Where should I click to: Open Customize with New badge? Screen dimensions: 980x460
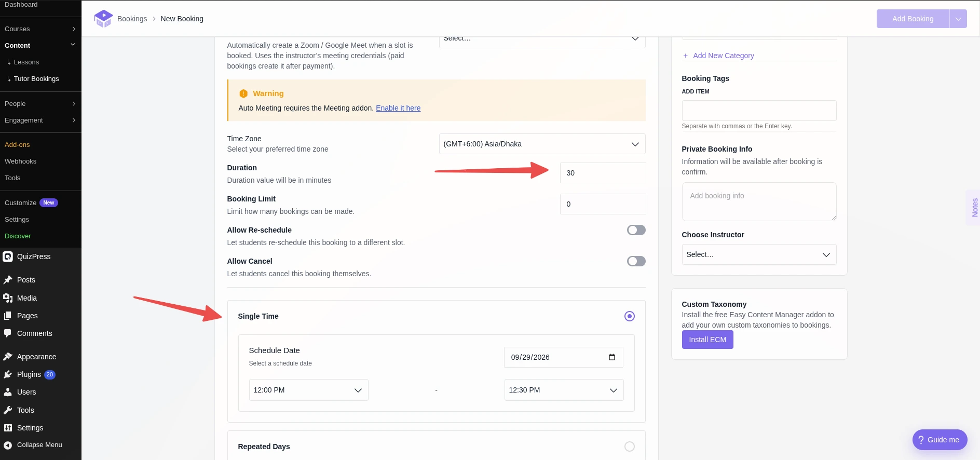pos(31,203)
